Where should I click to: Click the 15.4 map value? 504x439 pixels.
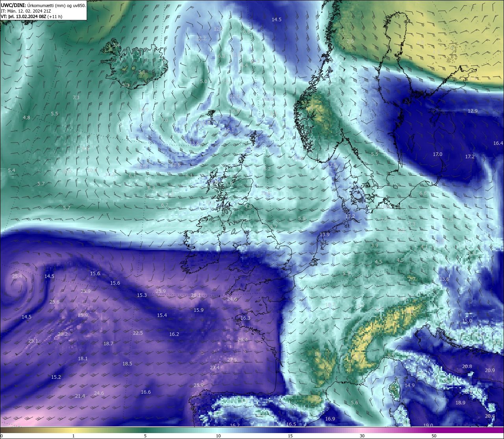[x=162, y=315]
